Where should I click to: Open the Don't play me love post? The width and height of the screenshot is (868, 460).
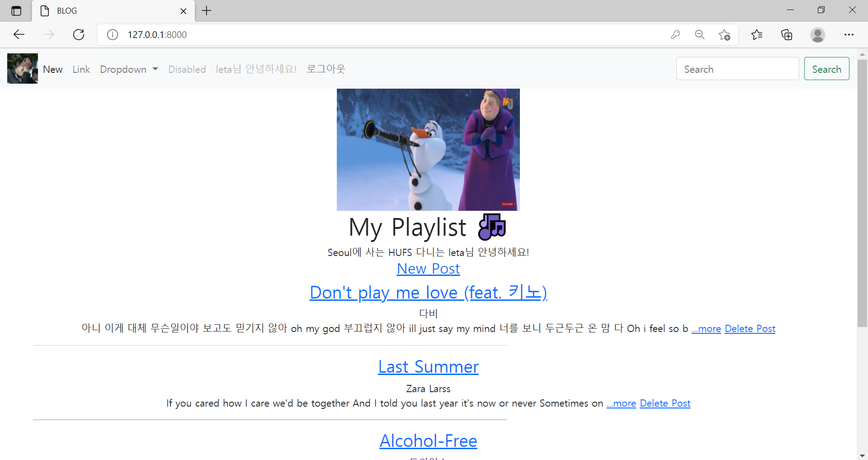tap(428, 293)
